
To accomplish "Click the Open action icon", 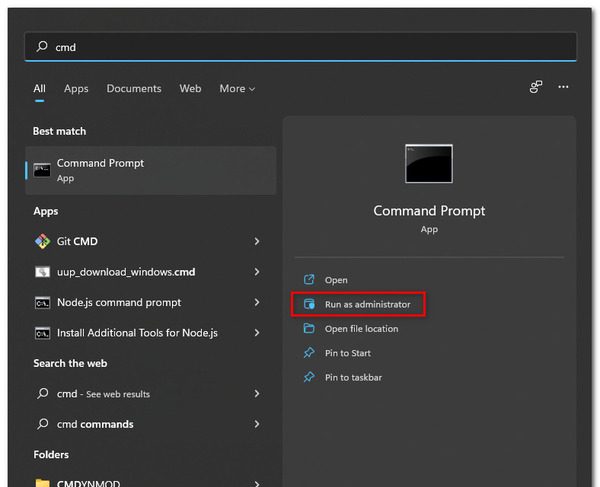I will pos(309,280).
